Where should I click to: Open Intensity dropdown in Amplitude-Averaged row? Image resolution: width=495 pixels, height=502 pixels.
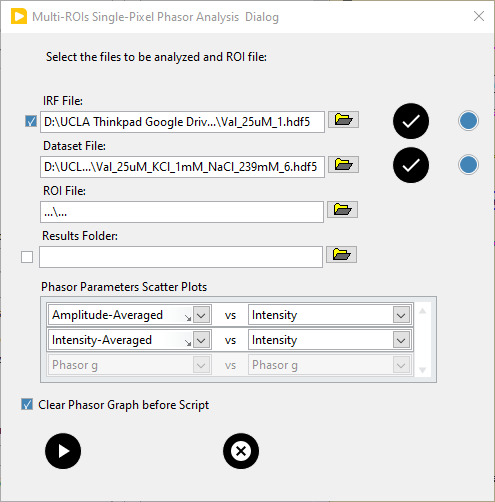coord(401,315)
